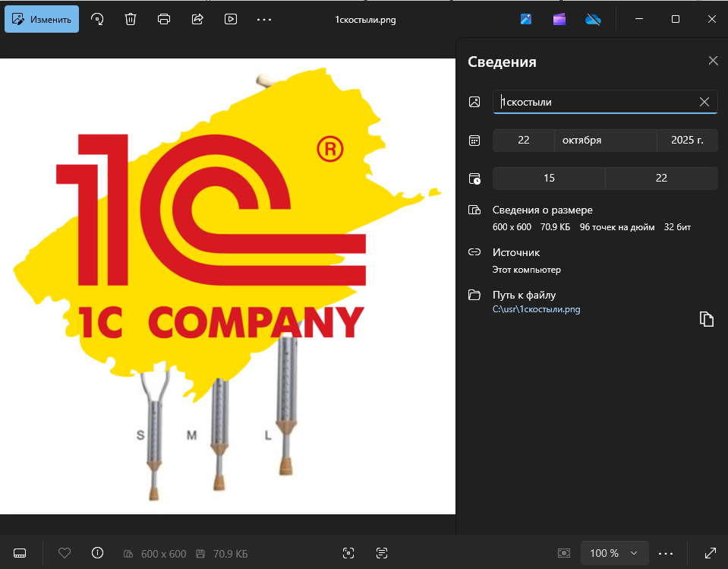The width and height of the screenshot is (728, 569).
Task: Expand the 100 % zoom dropdown
Action: [614, 553]
